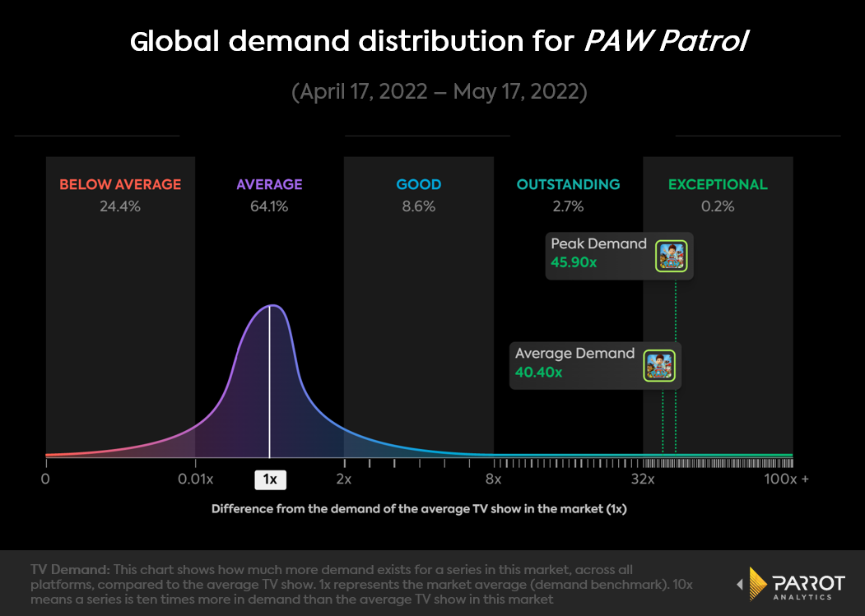The height and width of the screenshot is (616, 865).
Task: Click the Exceptional category label
Action: (x=718, y=184)
